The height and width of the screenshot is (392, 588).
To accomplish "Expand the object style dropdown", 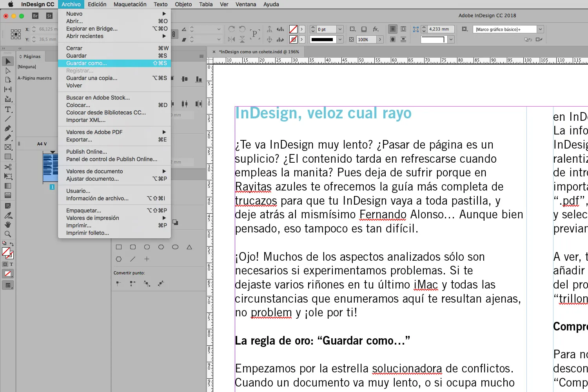I will 540,29.
